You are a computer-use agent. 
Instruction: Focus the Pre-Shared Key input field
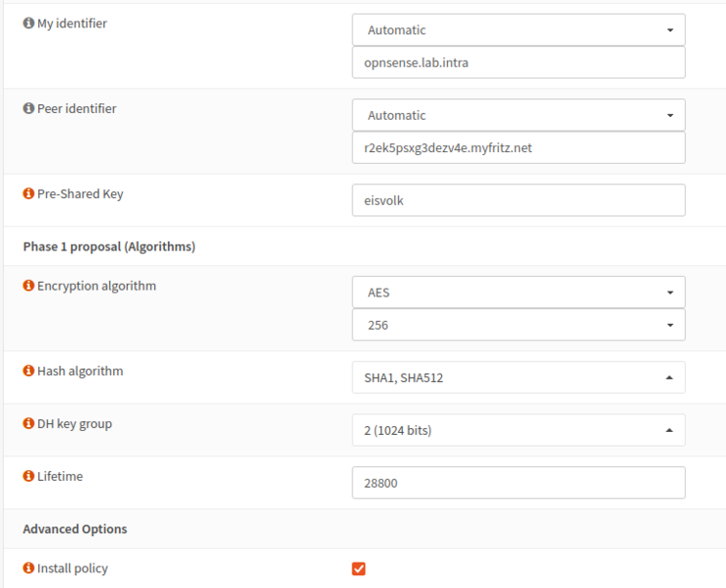518,200
